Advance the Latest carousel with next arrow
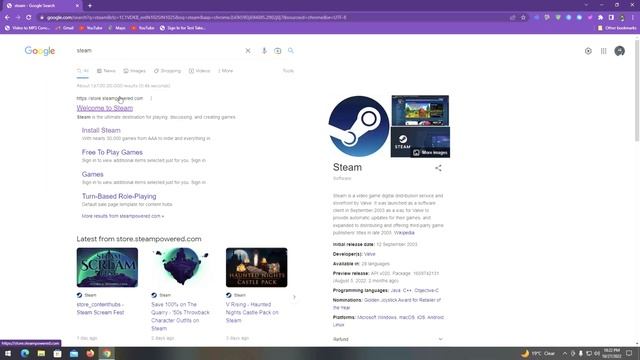The image size is (640, 360). click(x=294, y=297)
